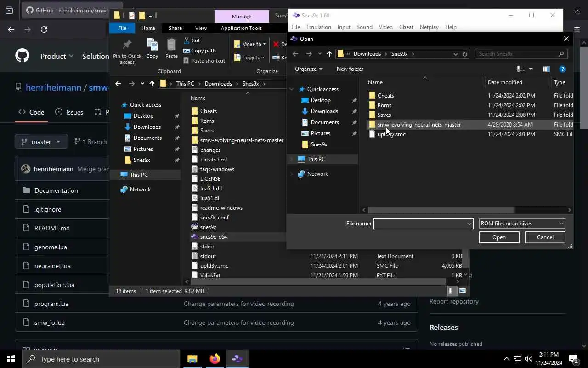Open Firefox from the taskbar

215,359
